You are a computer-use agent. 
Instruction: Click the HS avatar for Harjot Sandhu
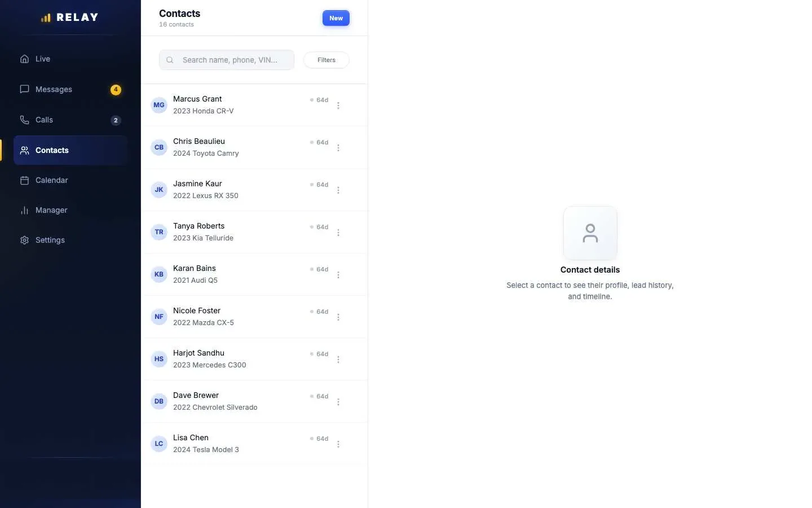click(x=159, y=359)
